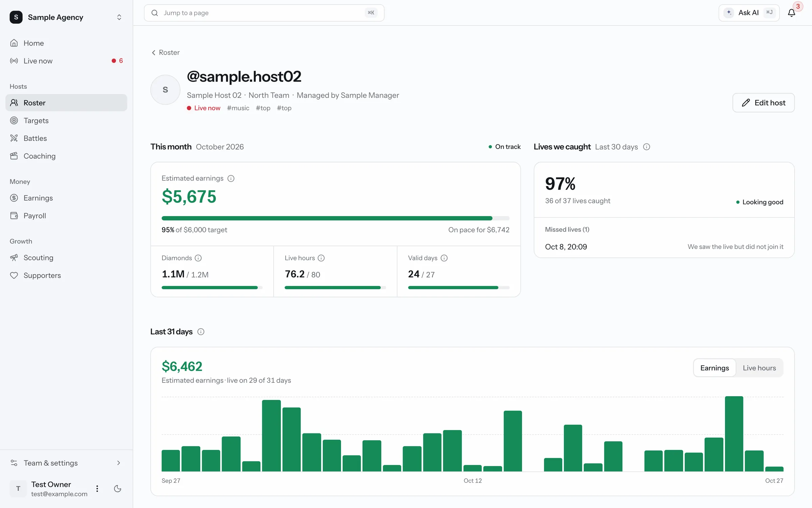Click the Live now broadcast icon
Screen dimensions: 812x508
pos(14,61)
